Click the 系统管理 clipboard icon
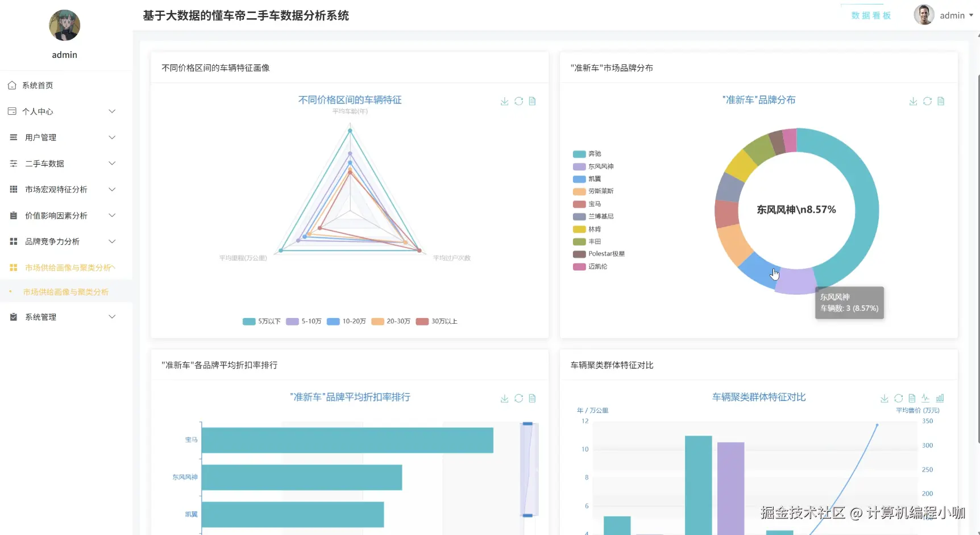980x535 pixels. click(14, 317)
